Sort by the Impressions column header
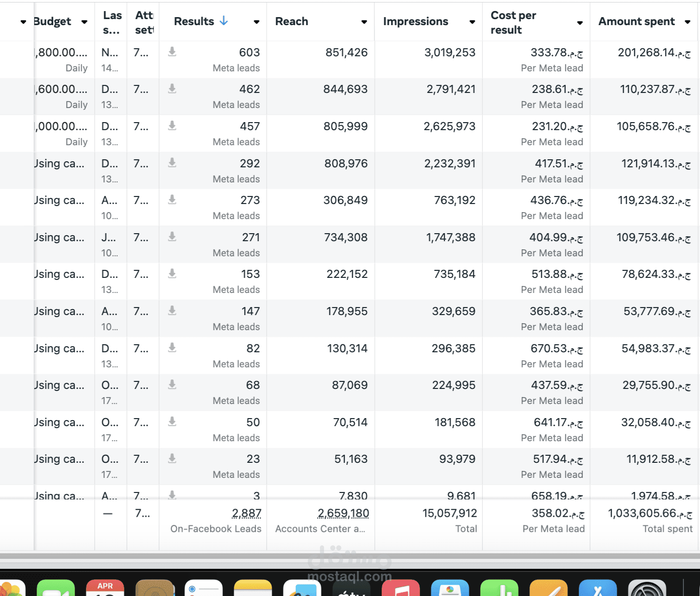This screenshot has width=700, height=596. tap(415, 22)
